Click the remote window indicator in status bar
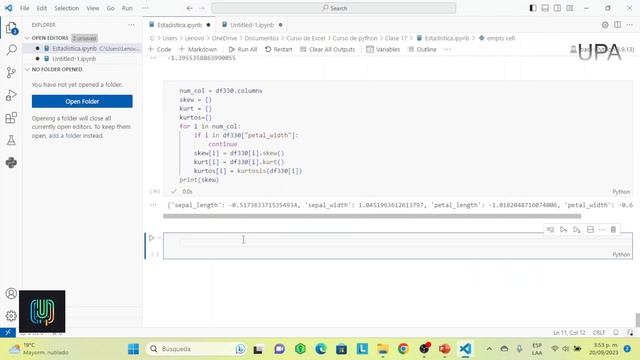The image size is (640, 360). (8, 332)
